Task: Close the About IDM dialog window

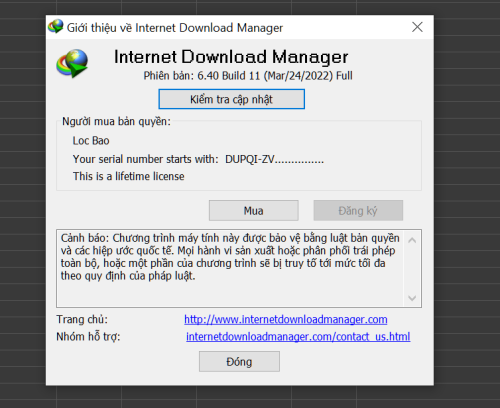Action: [417, 27]
